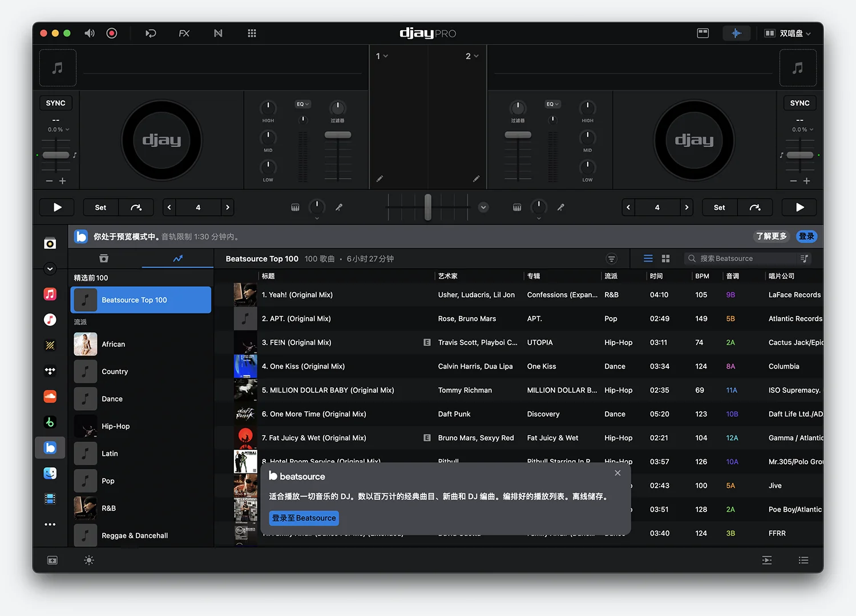Open the Automix icon in the top toolbar
Viewport: 856px width, 616px height.
point(151,33)
